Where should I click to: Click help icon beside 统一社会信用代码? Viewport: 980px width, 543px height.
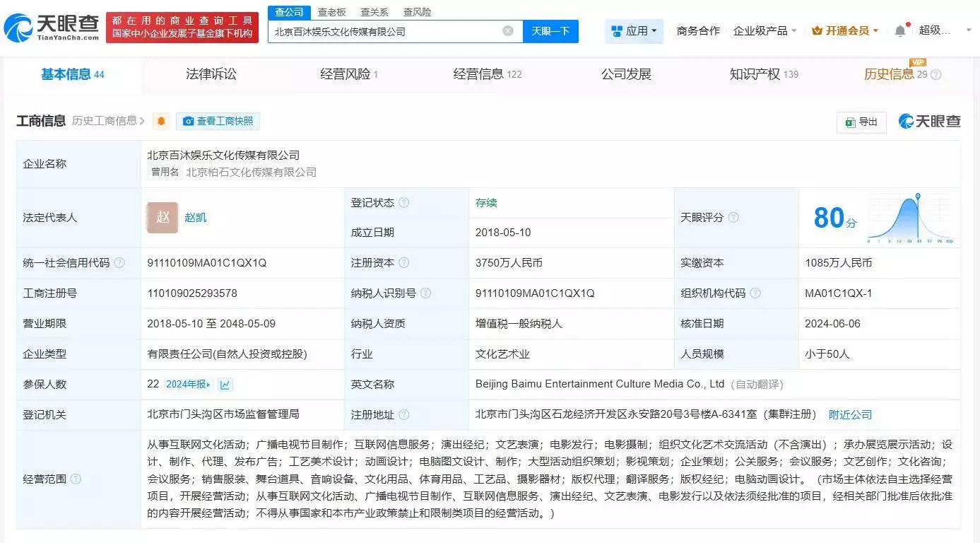[x=119, y=263]
